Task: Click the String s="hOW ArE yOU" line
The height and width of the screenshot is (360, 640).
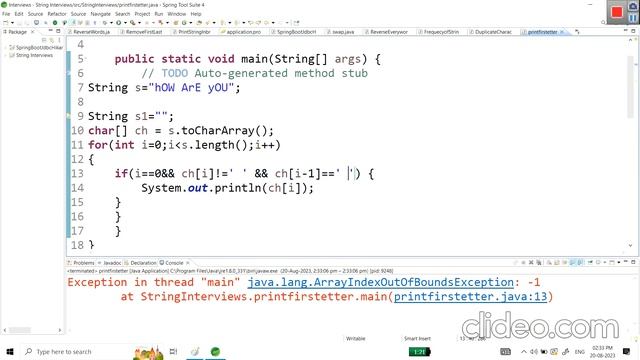Action: (x=164, y=88)
